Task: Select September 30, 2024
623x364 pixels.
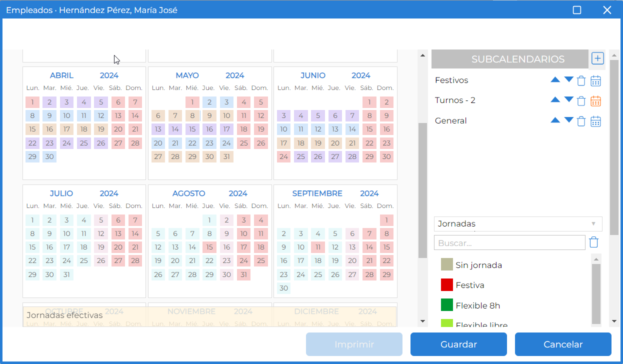Action: tap(284, 288)
